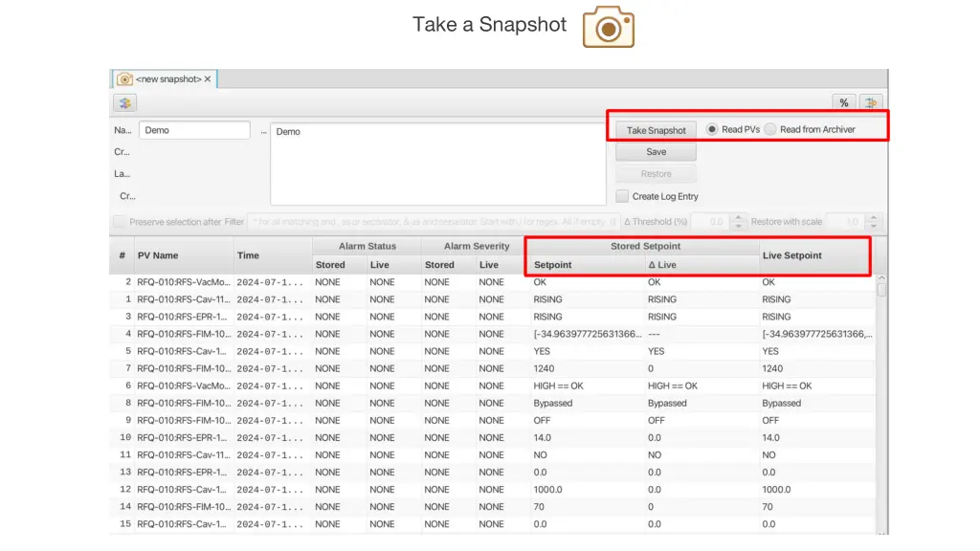The width and height of the screenshot is (980, 551).
Task: Select the row numbered 2 in the table
Action: click(492, 282)
